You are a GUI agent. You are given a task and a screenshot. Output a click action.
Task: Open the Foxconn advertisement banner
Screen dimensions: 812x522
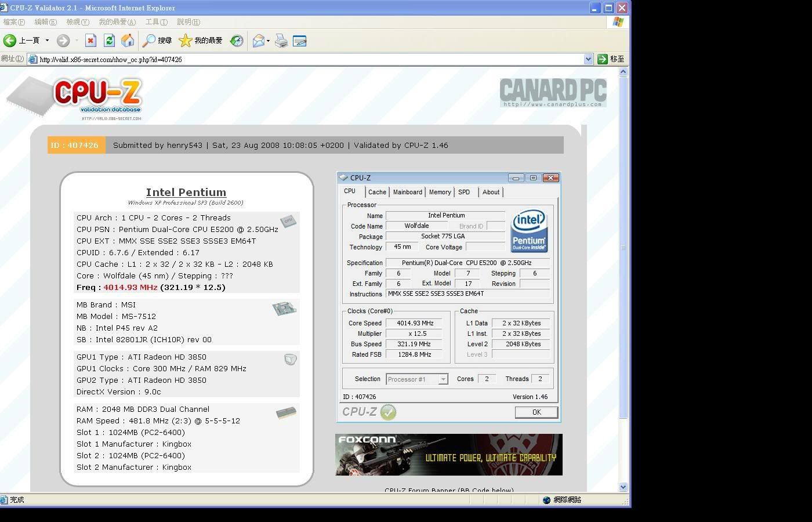449,455
